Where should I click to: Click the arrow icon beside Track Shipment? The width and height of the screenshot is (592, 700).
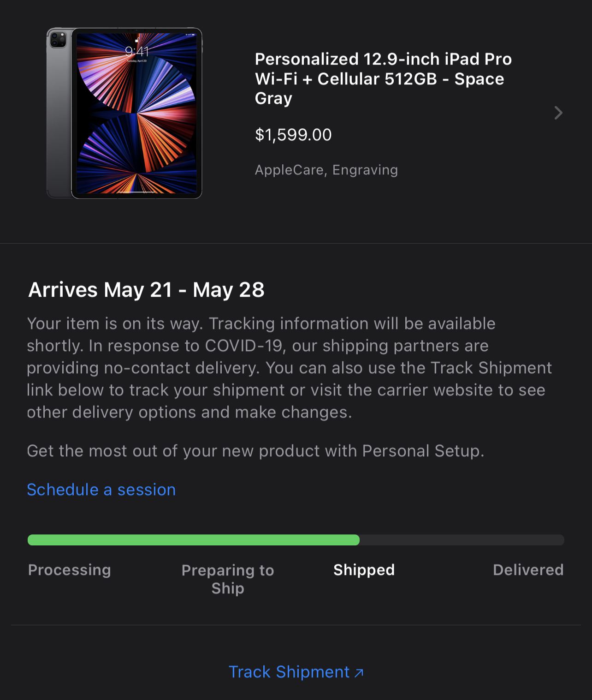click(359, 673)
